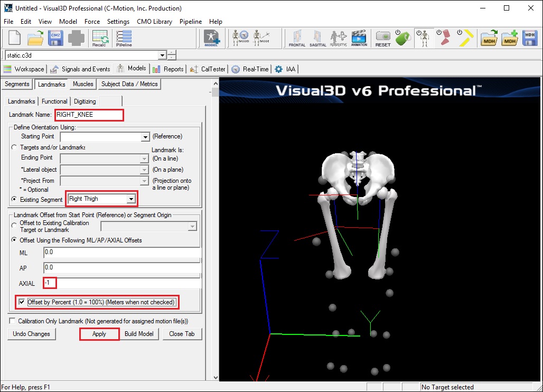Open the Pipeline menu
The width and height of the screenshot is (543, 392).
coord(191,22)
